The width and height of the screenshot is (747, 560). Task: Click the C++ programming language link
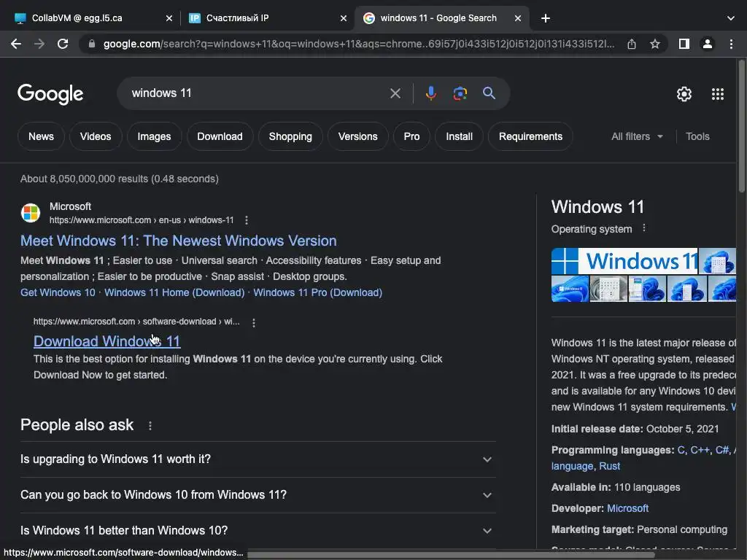(700, 450)
